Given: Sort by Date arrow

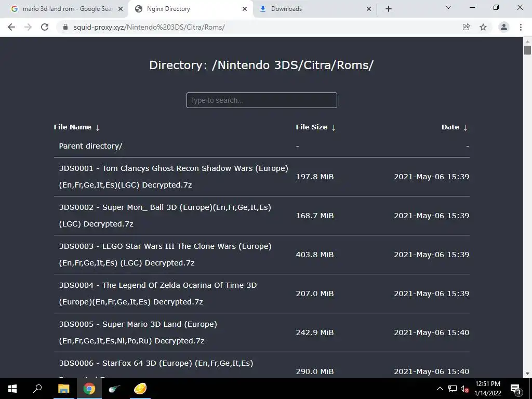Looking at the screenshot, I should (x=465, y=128).
